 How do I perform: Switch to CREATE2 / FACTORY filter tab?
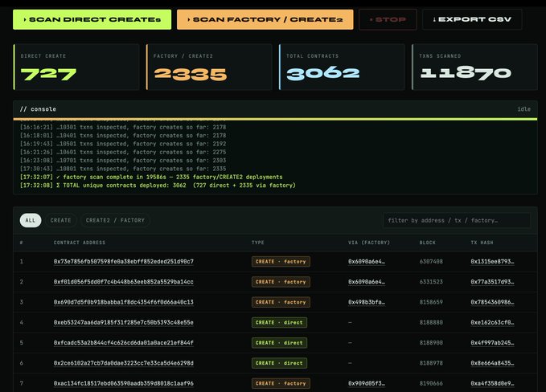[115, 220]
